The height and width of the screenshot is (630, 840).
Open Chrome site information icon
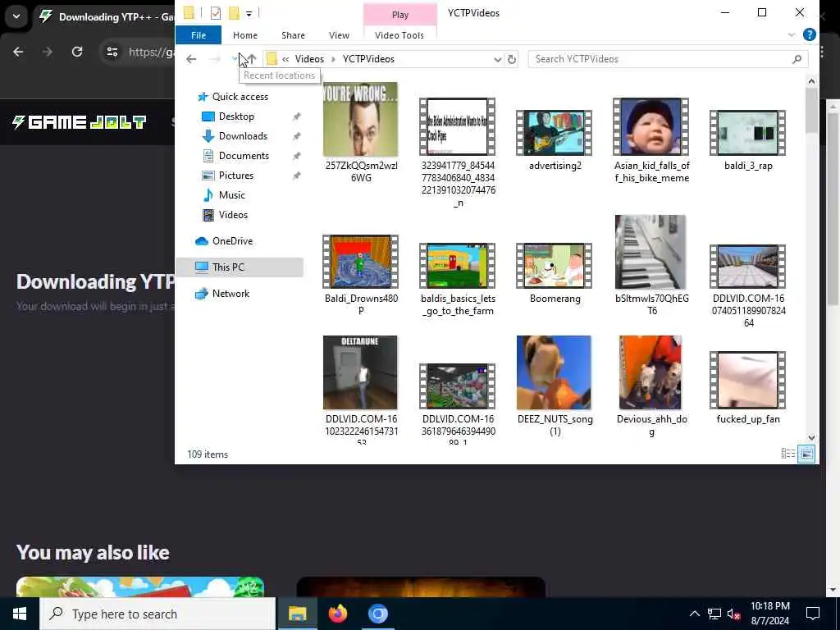(x=112, y=52)
